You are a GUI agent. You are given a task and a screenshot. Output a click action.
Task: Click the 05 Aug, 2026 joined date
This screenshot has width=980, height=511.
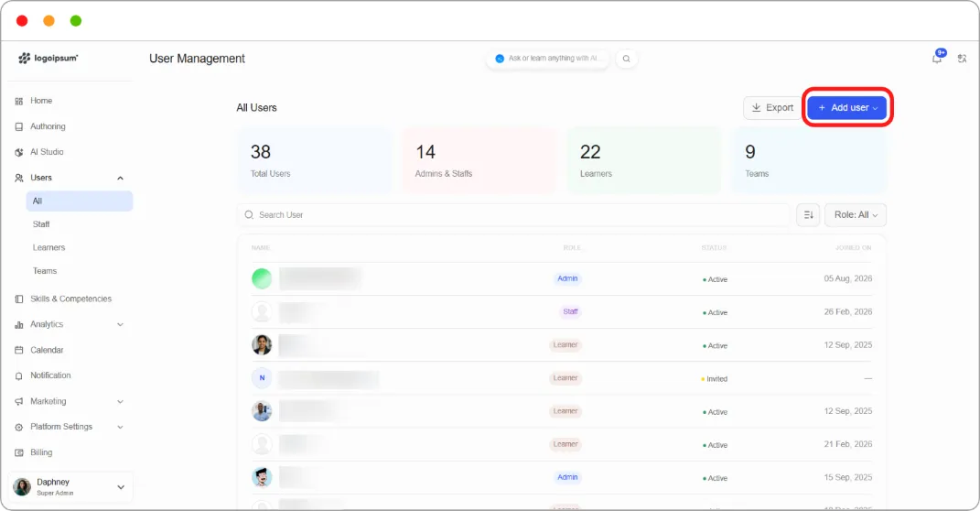[x=847, y=278]
